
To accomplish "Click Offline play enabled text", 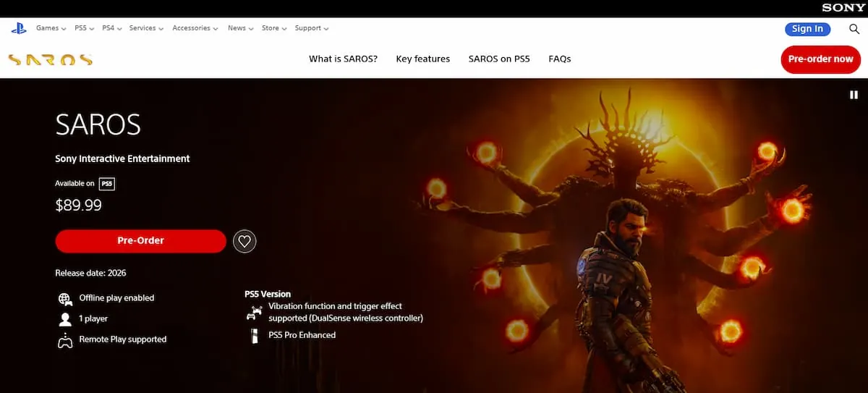I will 116,298.
